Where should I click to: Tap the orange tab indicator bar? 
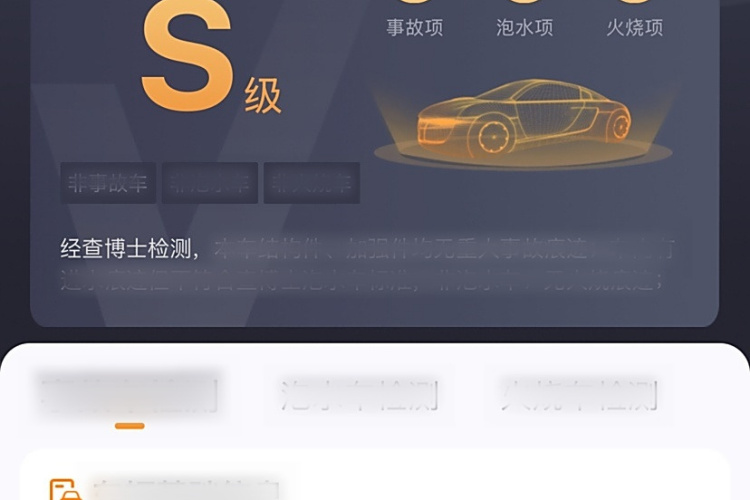(x=130, y=426)
